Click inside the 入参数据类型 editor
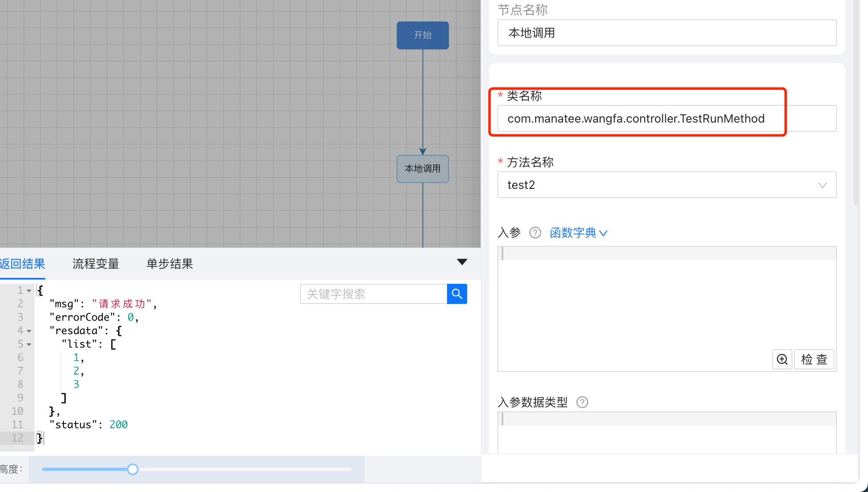The height and width of the screenshot is (492, 868). (x=667, y=432)
